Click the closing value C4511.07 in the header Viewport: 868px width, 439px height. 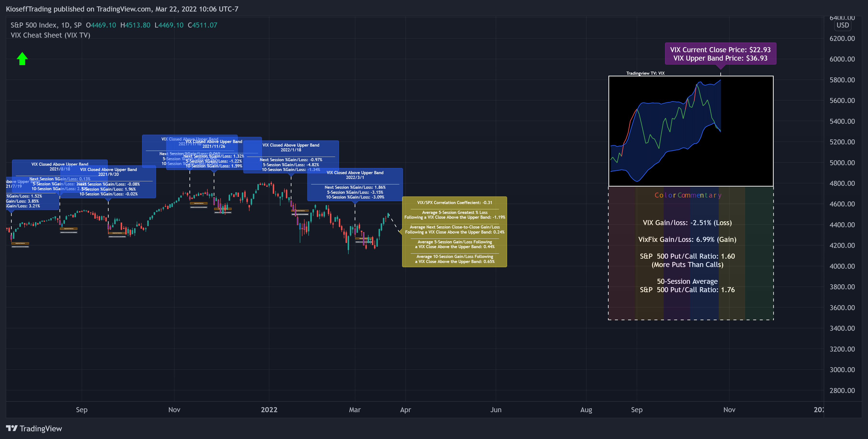pos(203,25)
